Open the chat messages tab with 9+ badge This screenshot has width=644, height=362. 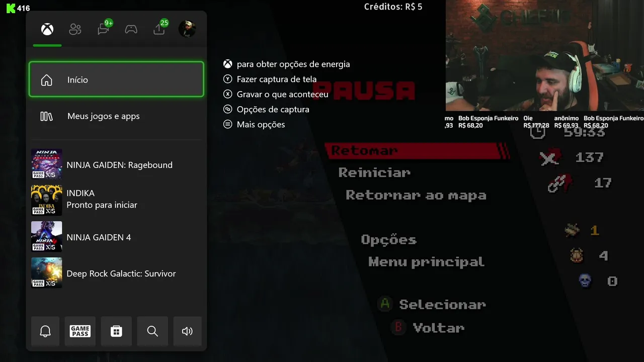pos(104,28)
